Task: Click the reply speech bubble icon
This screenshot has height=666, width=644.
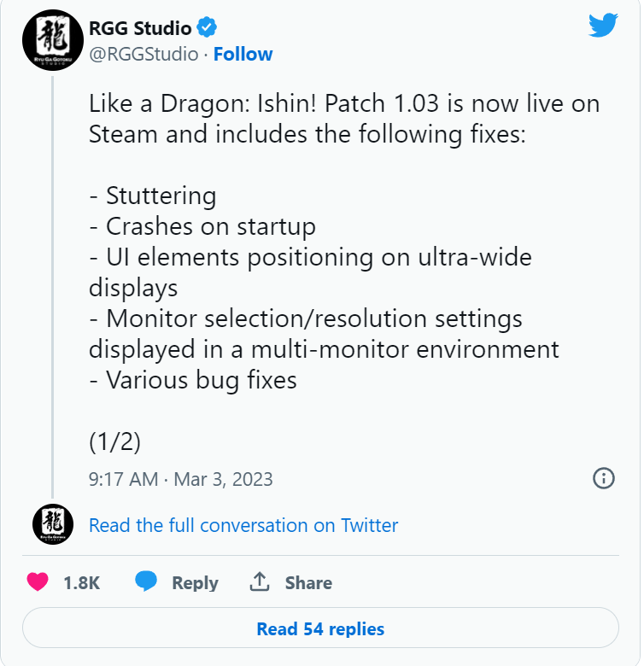Action: [146, 582]
